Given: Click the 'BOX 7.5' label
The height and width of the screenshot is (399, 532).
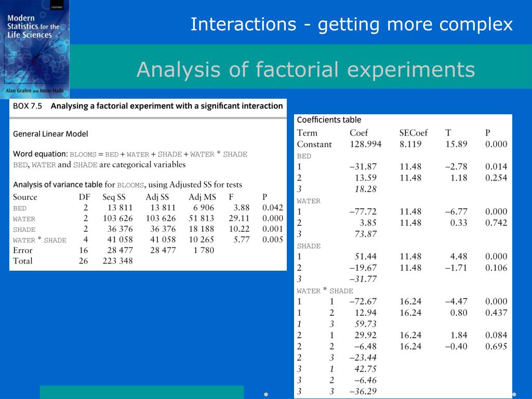Looking at the screenshot, I should click(x=28, y=106).
